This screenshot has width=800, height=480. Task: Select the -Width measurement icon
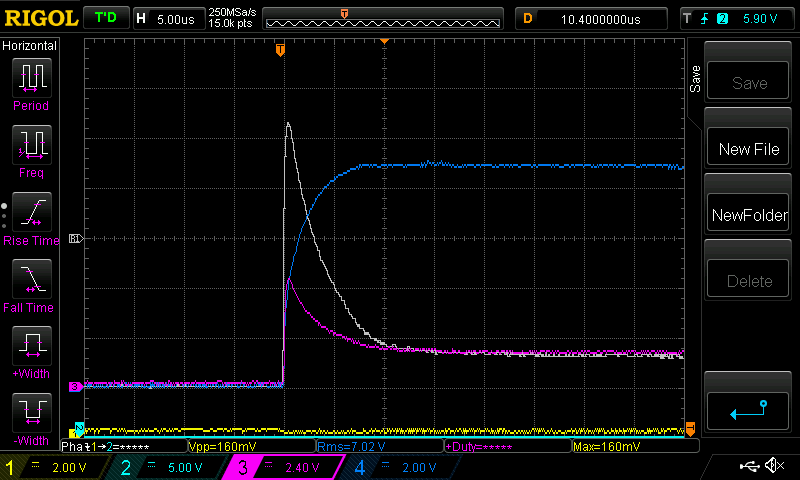coord(30,416)
